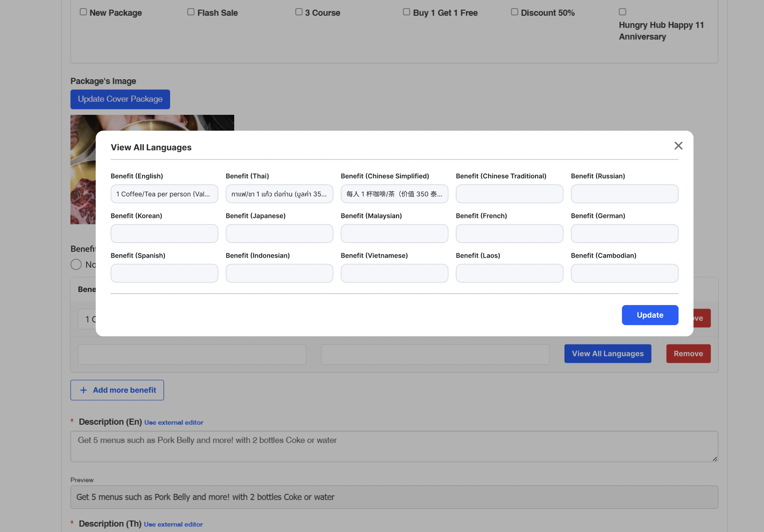Select the Benefit (Vietnamese) input
Viewport: 764px width, 532px height.
(394, 273)
